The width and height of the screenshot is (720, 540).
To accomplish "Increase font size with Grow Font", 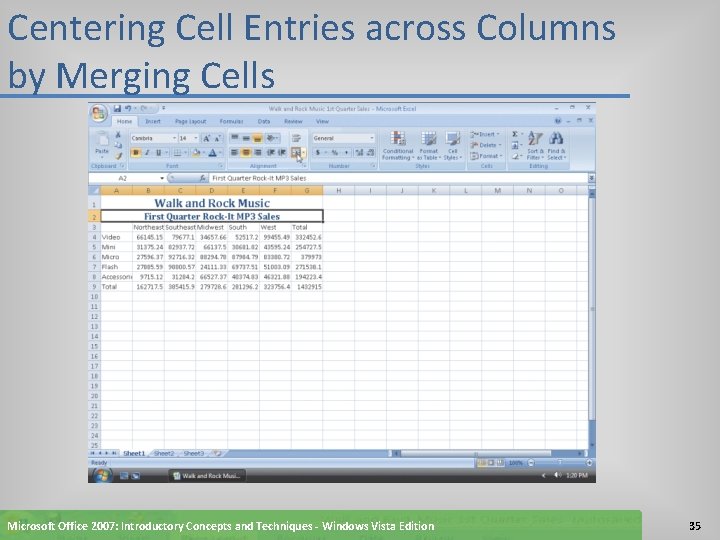I will (x=207, y=138).
